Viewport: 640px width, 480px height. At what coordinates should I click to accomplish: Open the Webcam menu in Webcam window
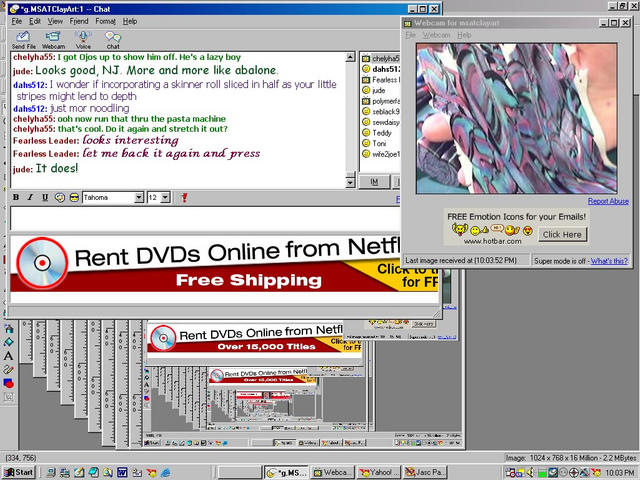[436, 35]
